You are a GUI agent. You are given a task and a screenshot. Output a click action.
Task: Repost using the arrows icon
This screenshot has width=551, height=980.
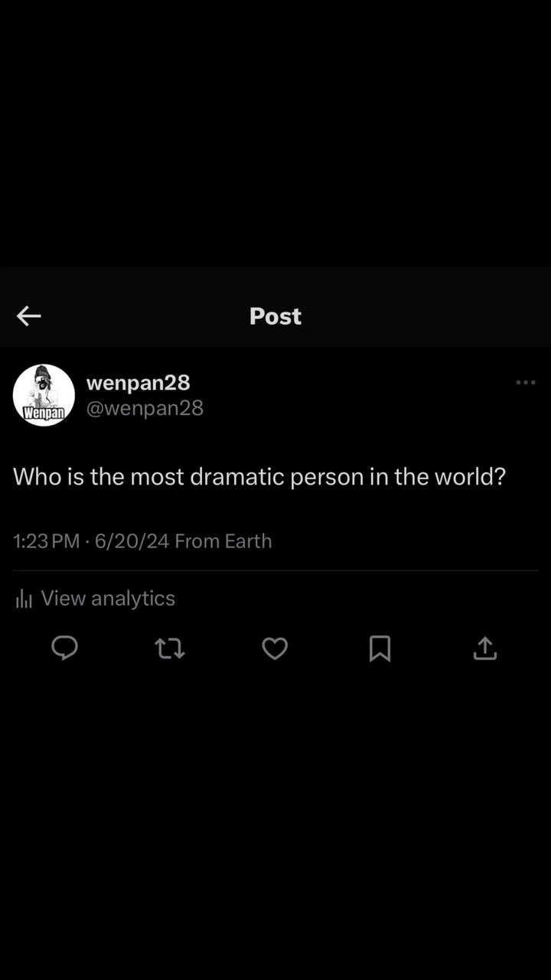click(170, 649)
